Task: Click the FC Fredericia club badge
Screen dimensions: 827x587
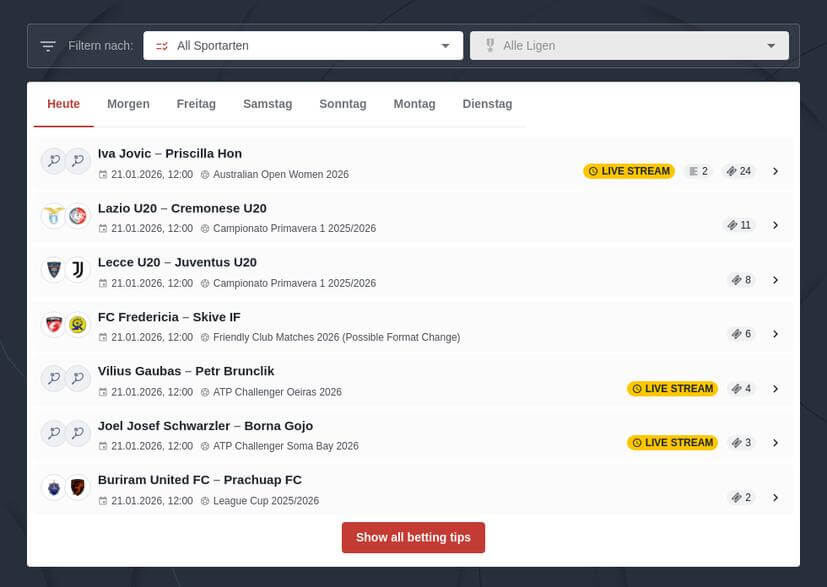Action: pos(52,324)
